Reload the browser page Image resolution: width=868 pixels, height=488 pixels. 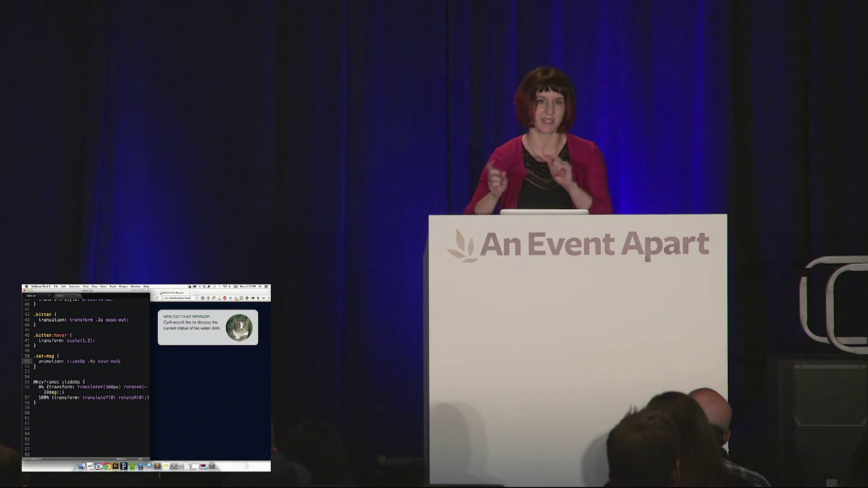pyautogui.click(x=157, y=298)
